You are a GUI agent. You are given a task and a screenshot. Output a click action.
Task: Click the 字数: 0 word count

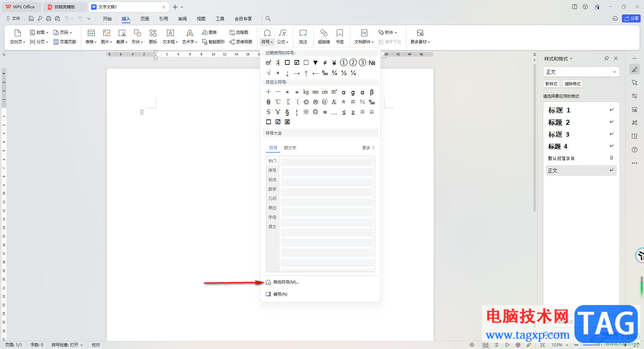tap(37, 345)
